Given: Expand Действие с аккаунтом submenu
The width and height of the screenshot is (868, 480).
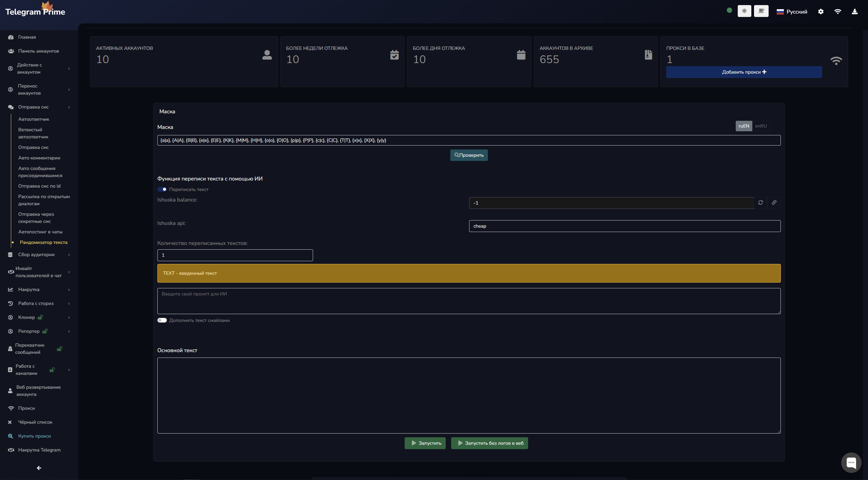Looking at the screenshot, I should (39, 69).
